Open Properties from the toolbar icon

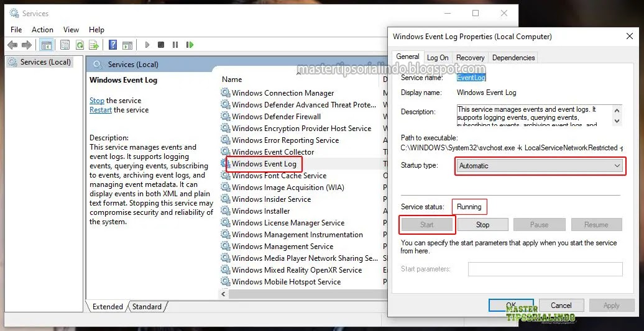(x=65, y=45)
